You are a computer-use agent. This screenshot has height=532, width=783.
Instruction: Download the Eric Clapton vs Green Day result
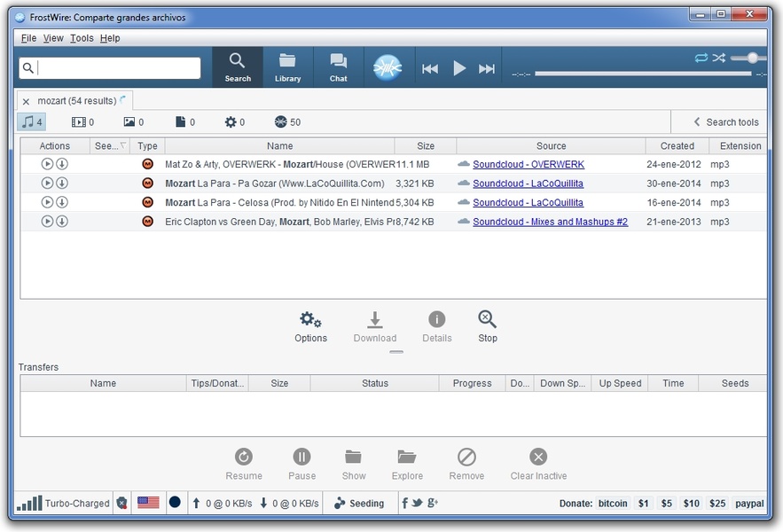[62, 222]
